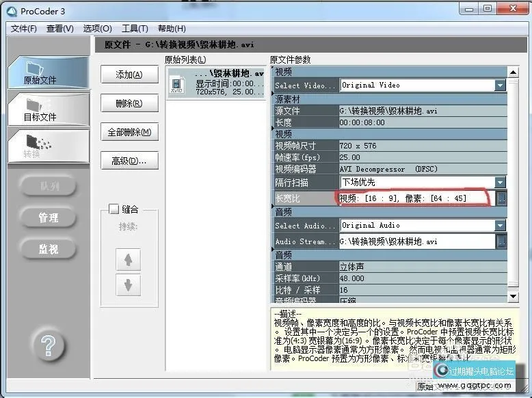Open the 转换 convert panel
The width and height of the screenshot is (532, 398).
pos(49,146)
